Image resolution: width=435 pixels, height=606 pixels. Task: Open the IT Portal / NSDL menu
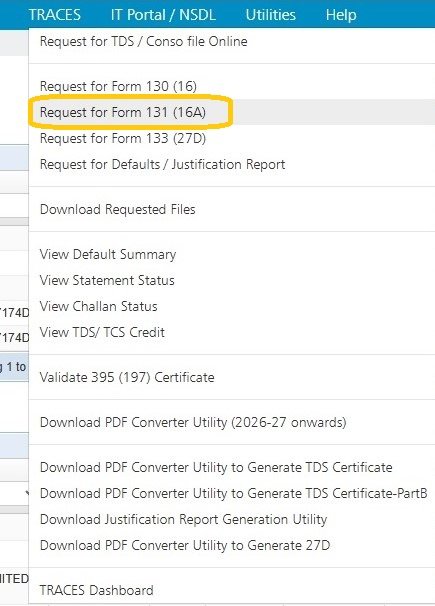163,15
